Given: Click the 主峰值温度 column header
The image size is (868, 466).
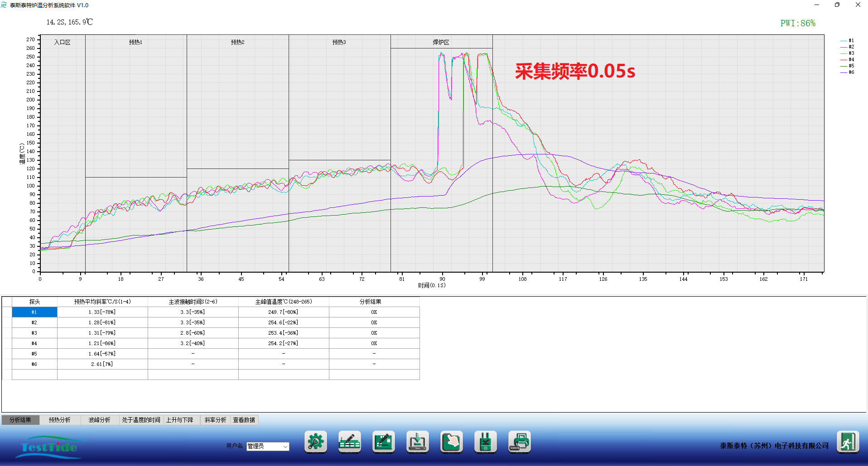Looking at the screenshot, I should click(284, 302).
